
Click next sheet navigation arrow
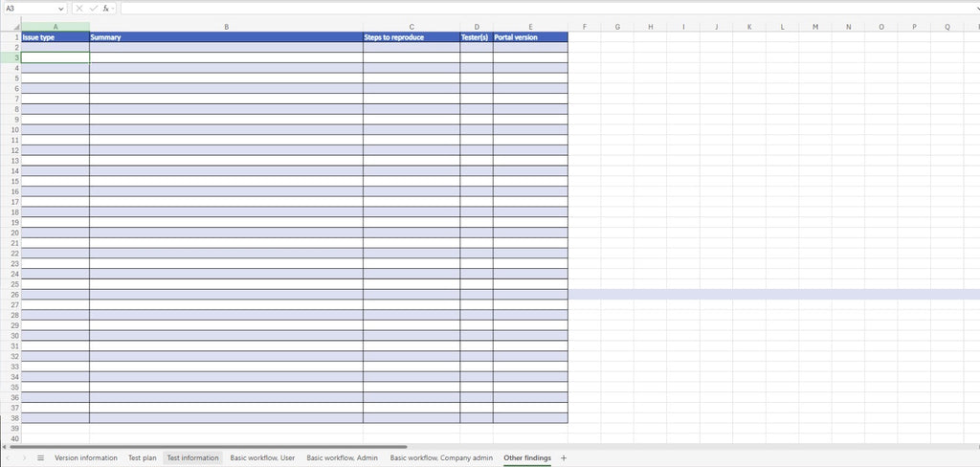24,458
